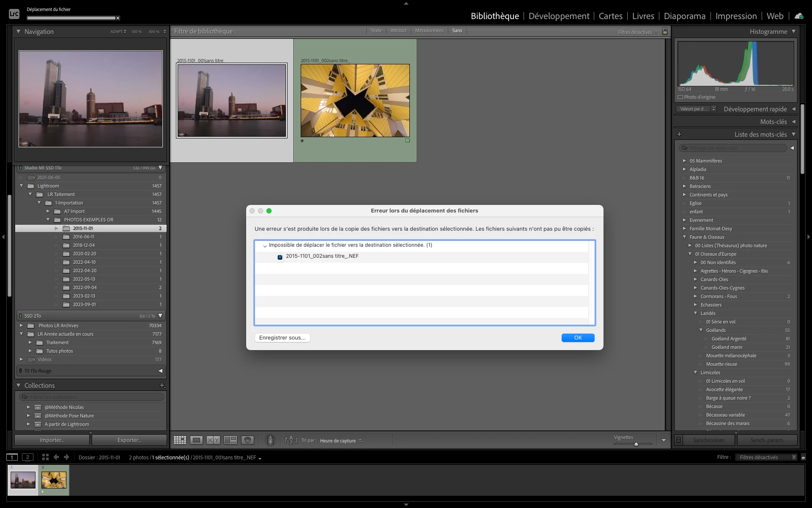Select the yellow cube houses filmstrip thumbnail
This screenshot has width=812, height=508.
[x=54, y=480]
